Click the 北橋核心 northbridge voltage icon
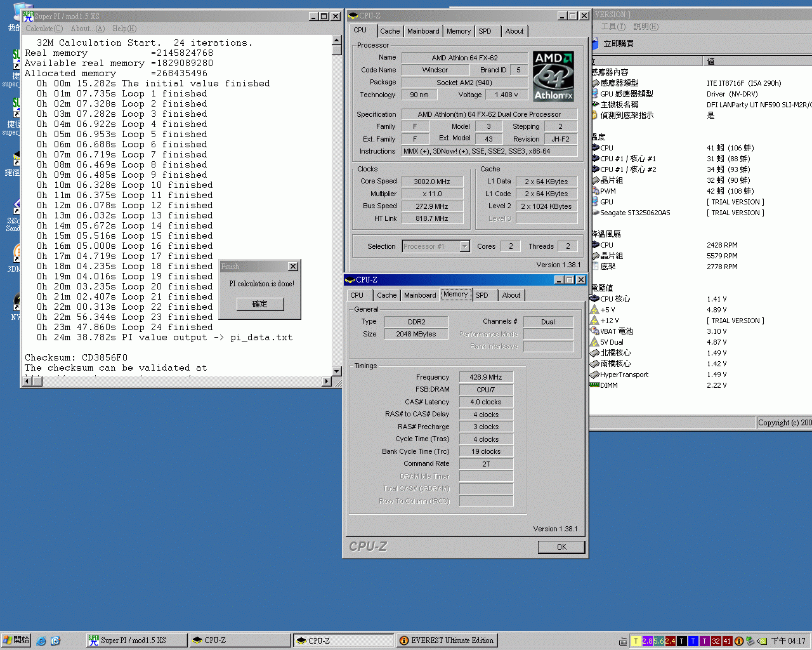This screenshot has height=650, width=812. pyautogui.click(x=595, y=353)
